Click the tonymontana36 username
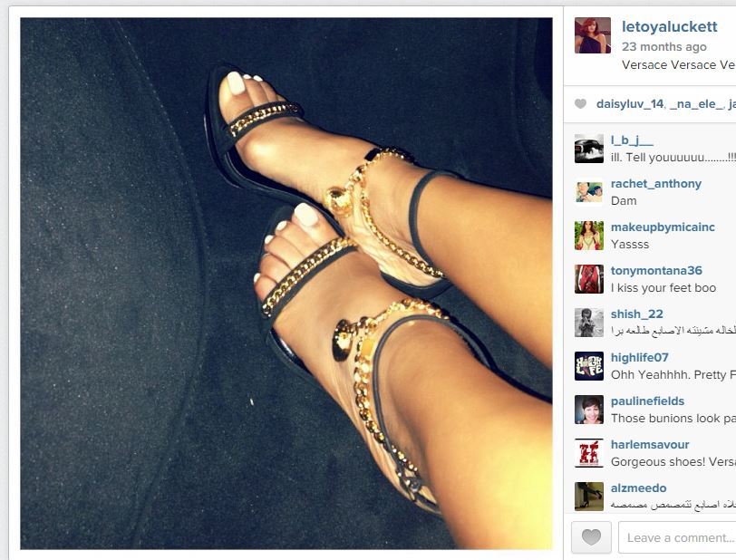 [656, 270]
